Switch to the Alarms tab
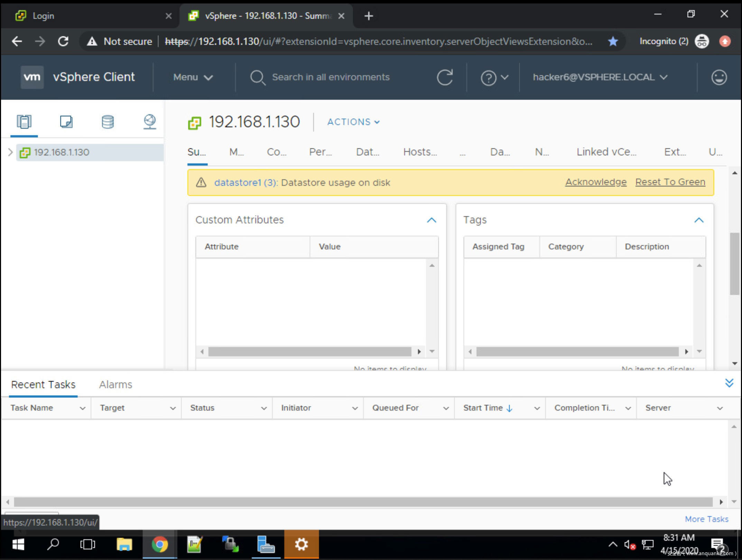Screen dimensions: 742x560 tap(115, 385)
